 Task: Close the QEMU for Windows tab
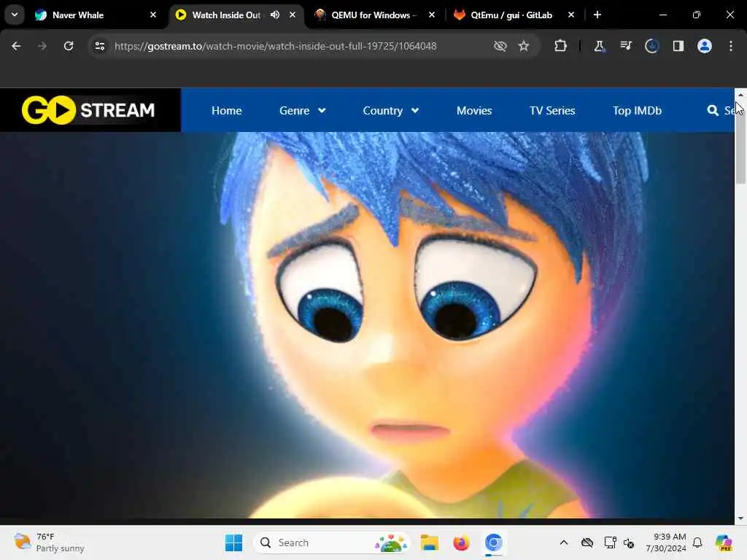tap(432, 15)
